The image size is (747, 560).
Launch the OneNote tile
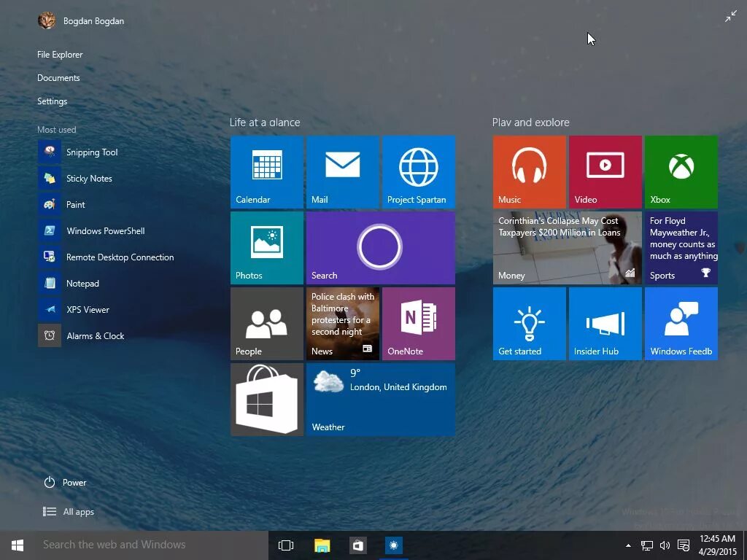[x=418, y=323]
